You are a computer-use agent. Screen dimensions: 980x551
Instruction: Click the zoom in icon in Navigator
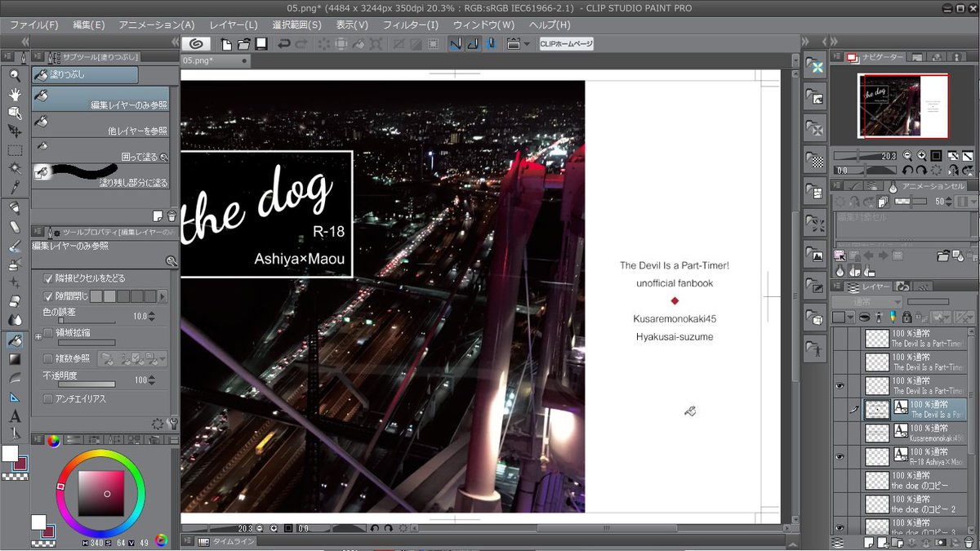click(x=921, y=155)
